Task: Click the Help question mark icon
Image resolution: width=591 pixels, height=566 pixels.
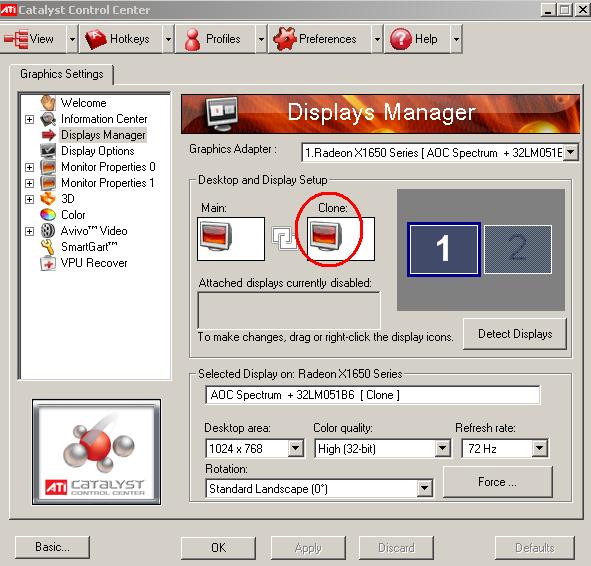Action: (401, 39)
